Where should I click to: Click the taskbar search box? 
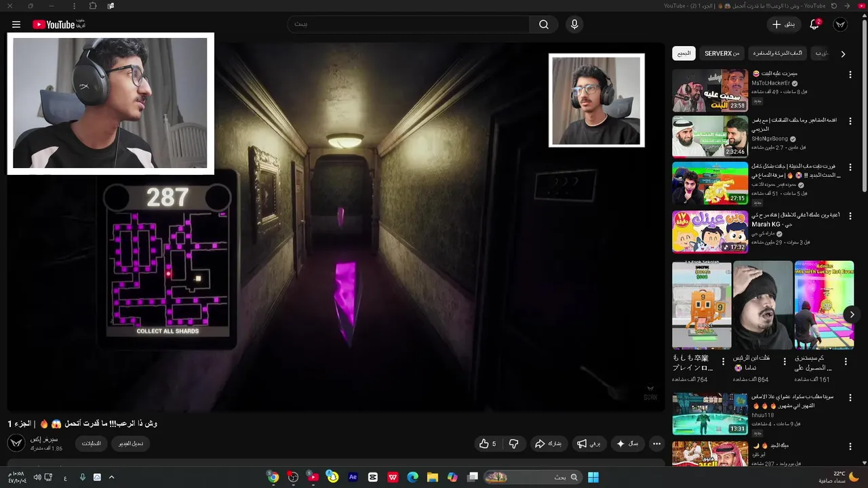(534, 477)
